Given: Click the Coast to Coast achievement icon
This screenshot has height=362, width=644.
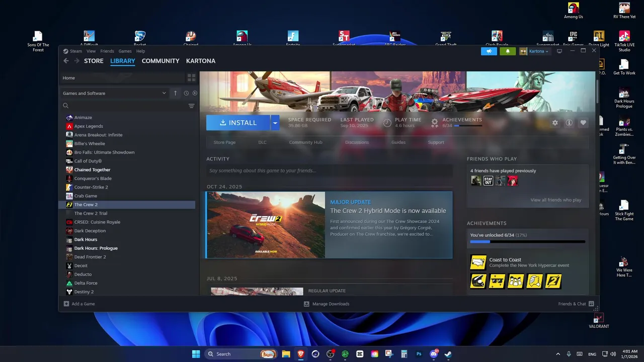Looking at the screenshot, I should (478, 262).
